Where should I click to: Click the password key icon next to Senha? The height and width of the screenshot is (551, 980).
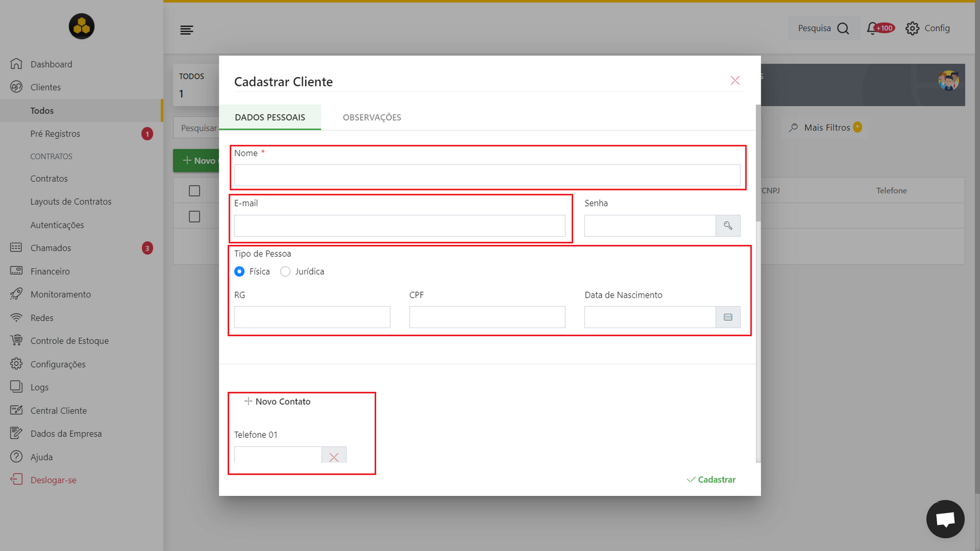(x=728, y=226)
